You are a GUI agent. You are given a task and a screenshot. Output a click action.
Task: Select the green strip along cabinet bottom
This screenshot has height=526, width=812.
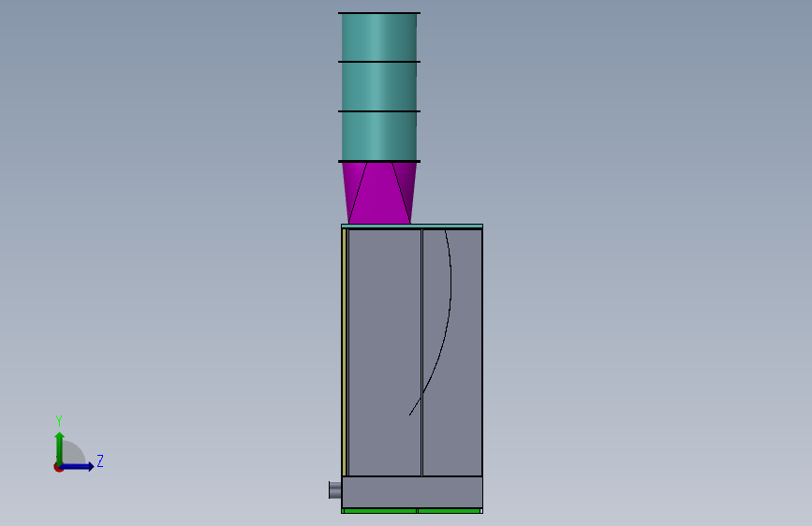pos(412,511)
